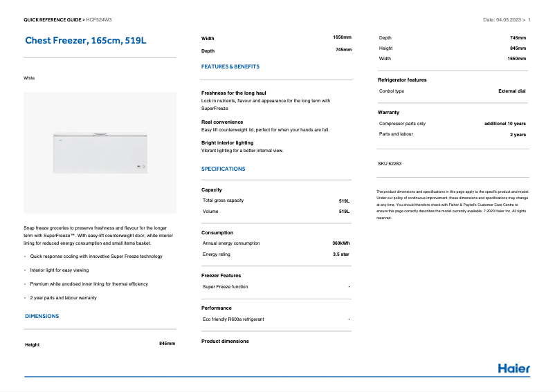Click the 'Chest Freezer, 165cm, 519L' title
This screenshot has width=555, height=392.
[x=86, y=41]
